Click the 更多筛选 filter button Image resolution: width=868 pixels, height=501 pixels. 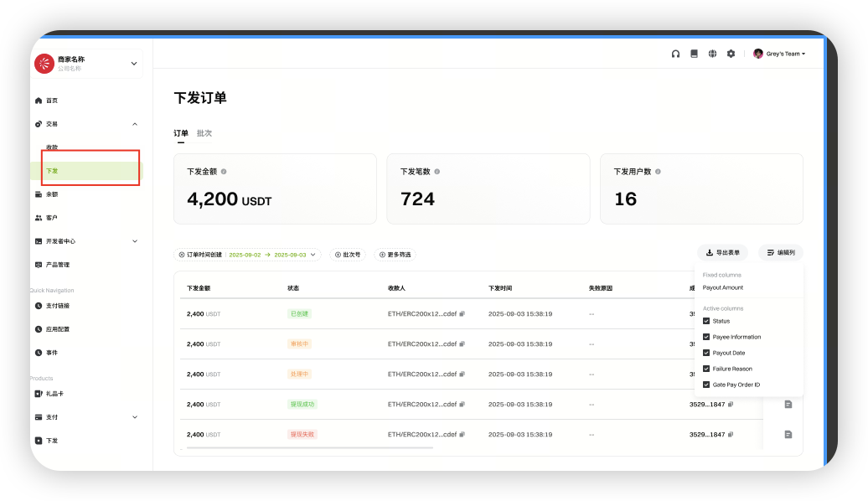click(x=395, y=254)
